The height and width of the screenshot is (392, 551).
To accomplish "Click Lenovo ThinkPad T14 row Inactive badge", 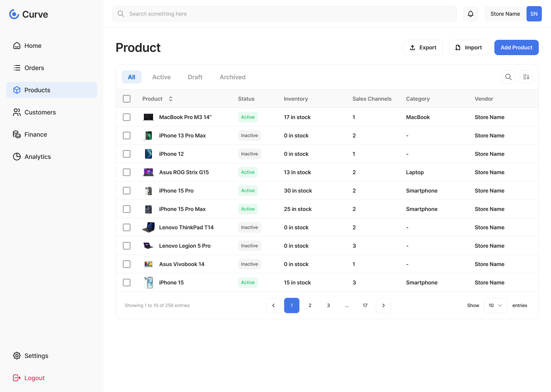I will (x=249, y=227).
